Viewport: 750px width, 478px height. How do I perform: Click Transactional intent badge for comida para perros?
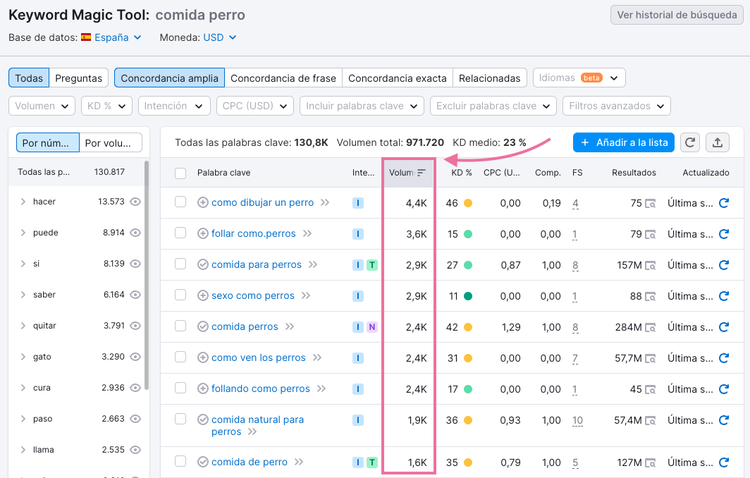click(372, 265)
